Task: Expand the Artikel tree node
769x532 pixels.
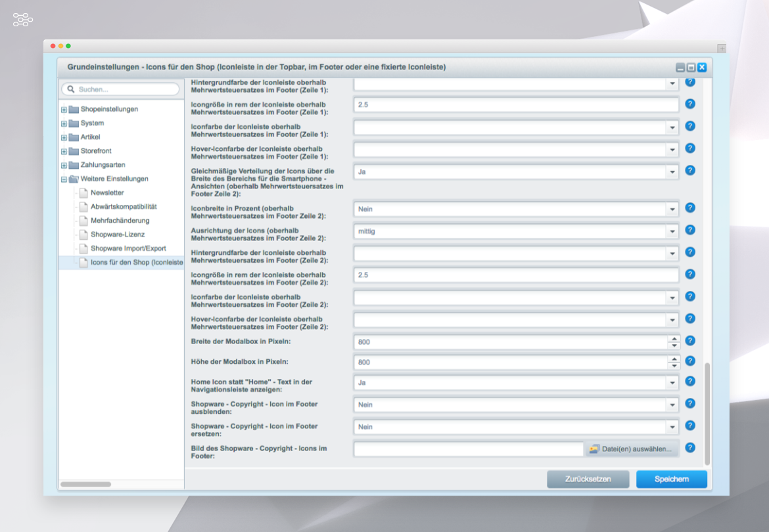Action: pyautogui.click(x=64, y=138)
